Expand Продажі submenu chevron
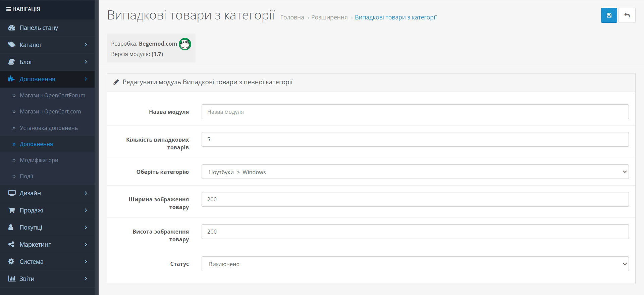The width and height of the screenshot is (644, 295). pos(86,210)
